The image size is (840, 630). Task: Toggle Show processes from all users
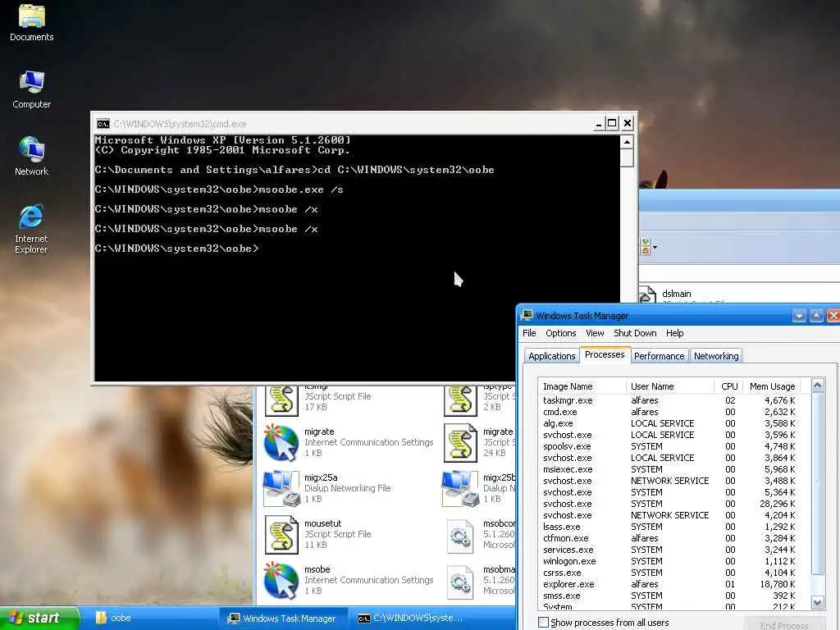[543, 623]
